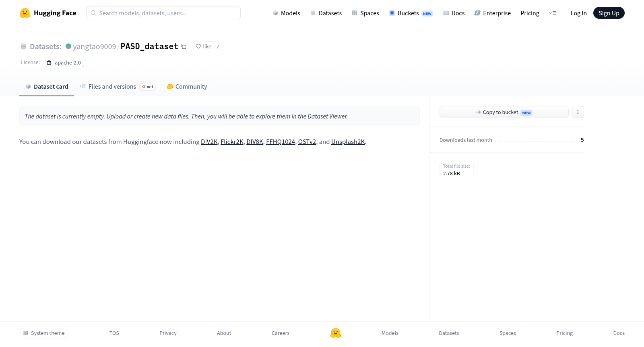Click the heart like button
Screen dimensions: 644x347
pos(203,46)
